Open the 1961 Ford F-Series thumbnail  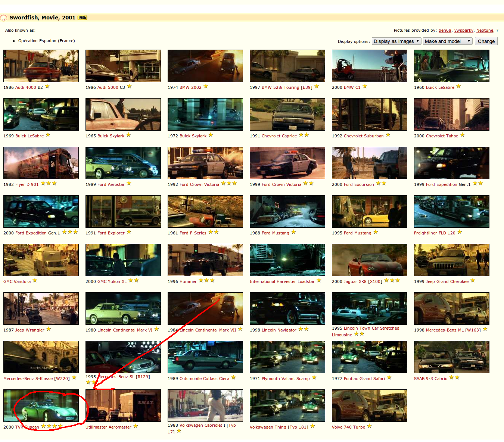[205, 211]
